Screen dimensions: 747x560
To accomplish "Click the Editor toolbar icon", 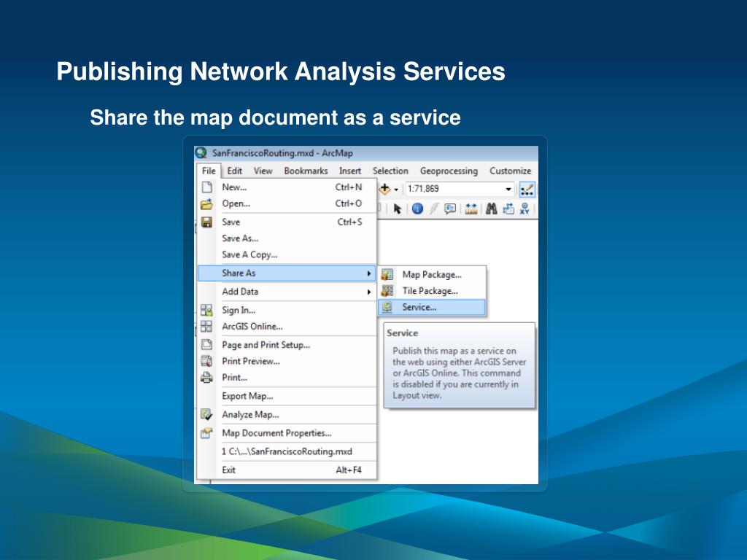I will pyautogui.click(x=527, y=190).
